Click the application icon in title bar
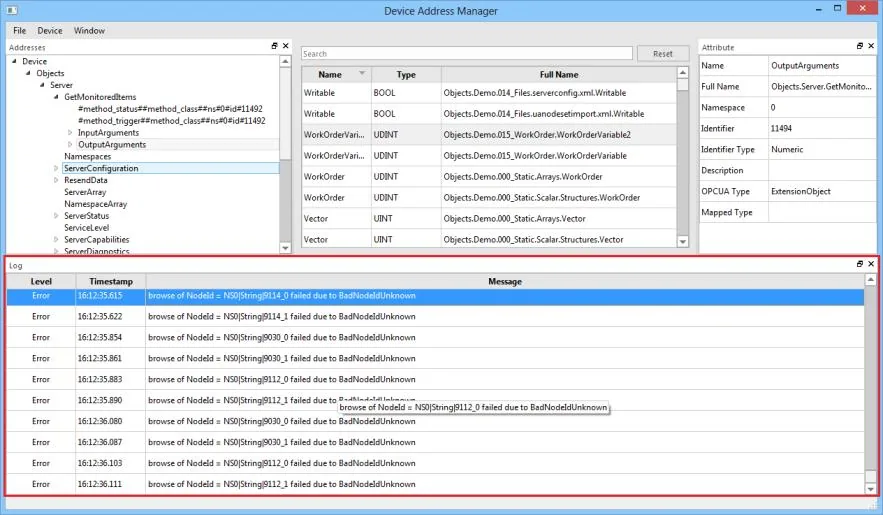The image size is (883, 515). point(11,10)
